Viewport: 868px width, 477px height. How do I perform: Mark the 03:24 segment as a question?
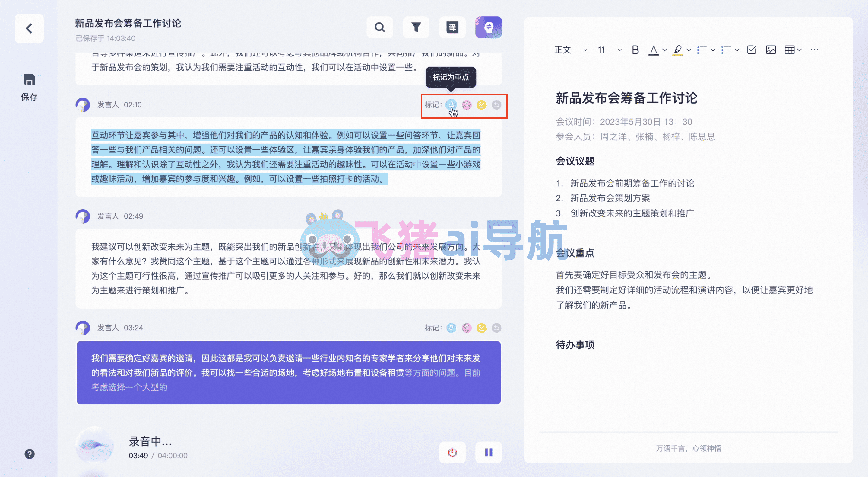click(467, 328)
